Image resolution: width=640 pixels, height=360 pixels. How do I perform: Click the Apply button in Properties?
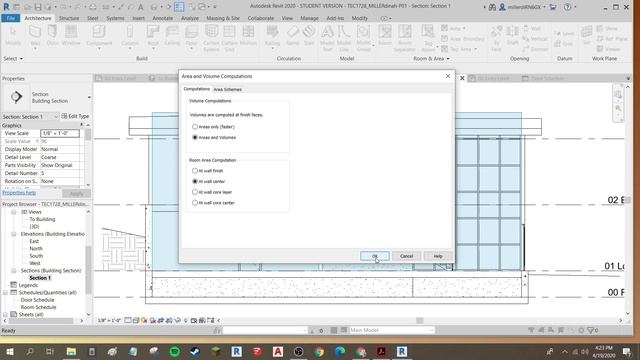click(76, 193)
